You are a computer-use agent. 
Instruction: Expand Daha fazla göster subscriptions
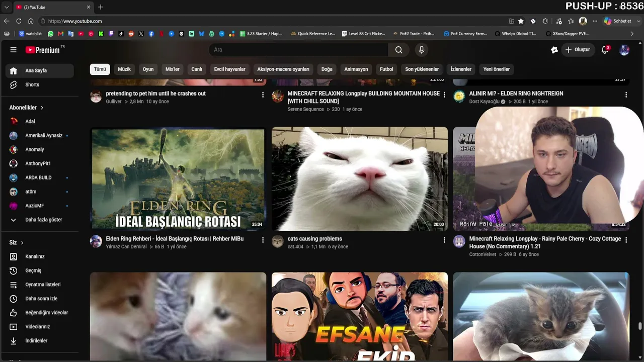pos(40,220)
